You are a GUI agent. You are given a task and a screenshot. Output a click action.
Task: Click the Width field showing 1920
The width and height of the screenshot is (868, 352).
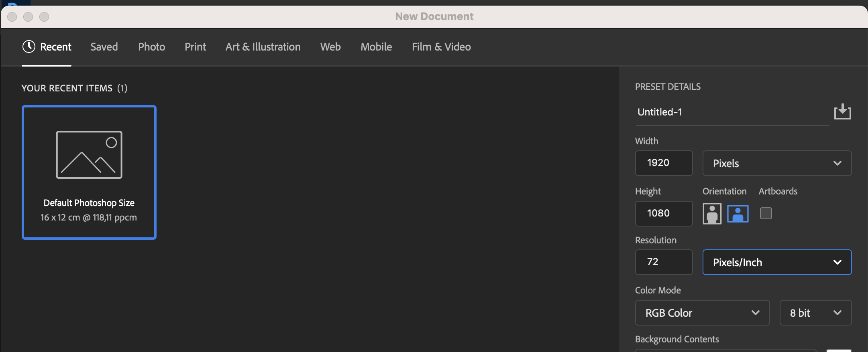click(664, 163)
